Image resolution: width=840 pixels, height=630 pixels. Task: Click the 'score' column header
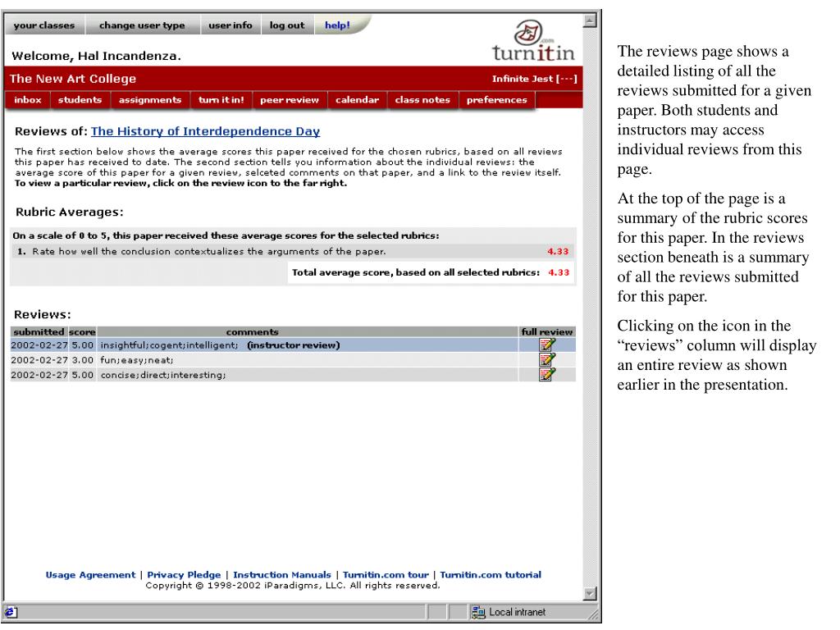coord(82,332)
